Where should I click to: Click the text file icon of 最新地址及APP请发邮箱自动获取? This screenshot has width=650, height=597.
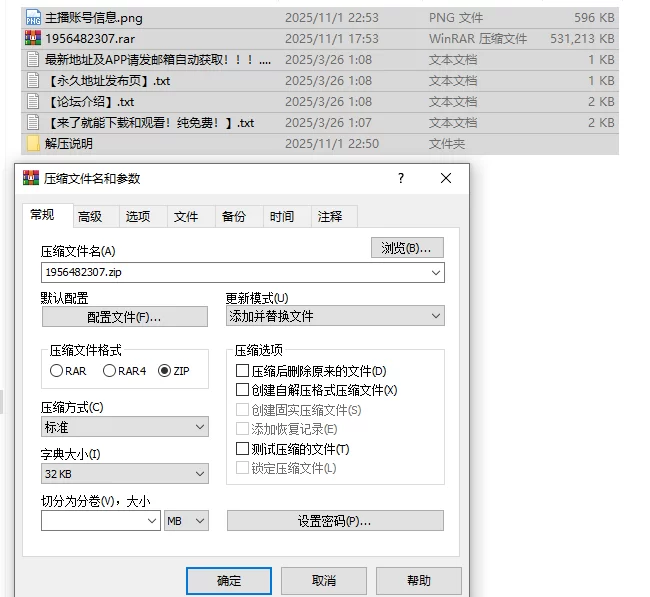point(33,59)
